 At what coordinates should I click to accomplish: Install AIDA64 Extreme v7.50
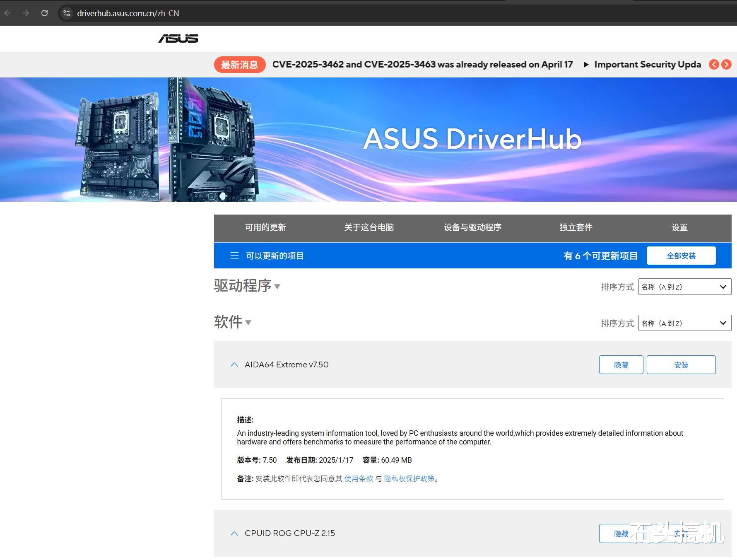click(681, 365)
